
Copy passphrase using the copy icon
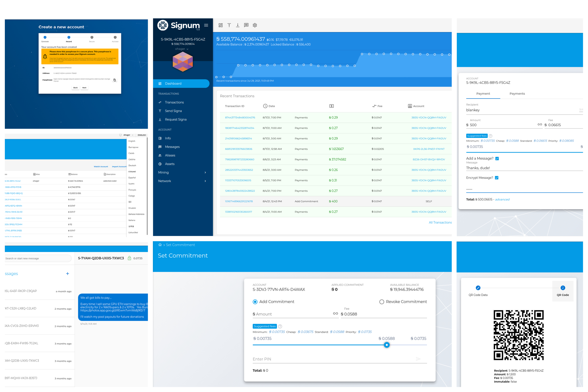click(115, 80)
